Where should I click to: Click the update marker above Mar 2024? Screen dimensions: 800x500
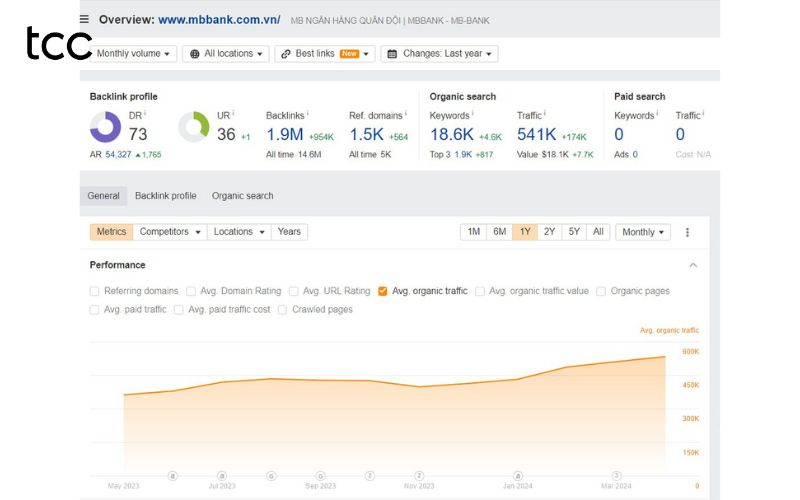click(616, 476)
